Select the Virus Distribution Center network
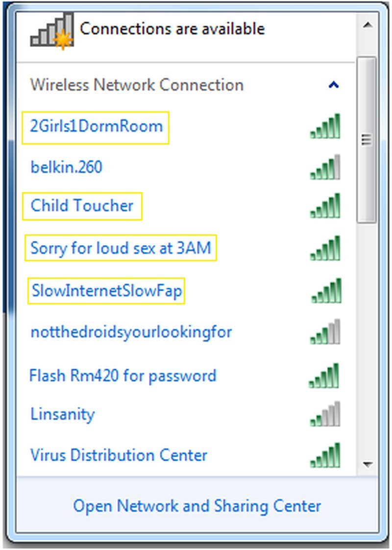Viewport: 392px width, 550px height. pos(117,455)
